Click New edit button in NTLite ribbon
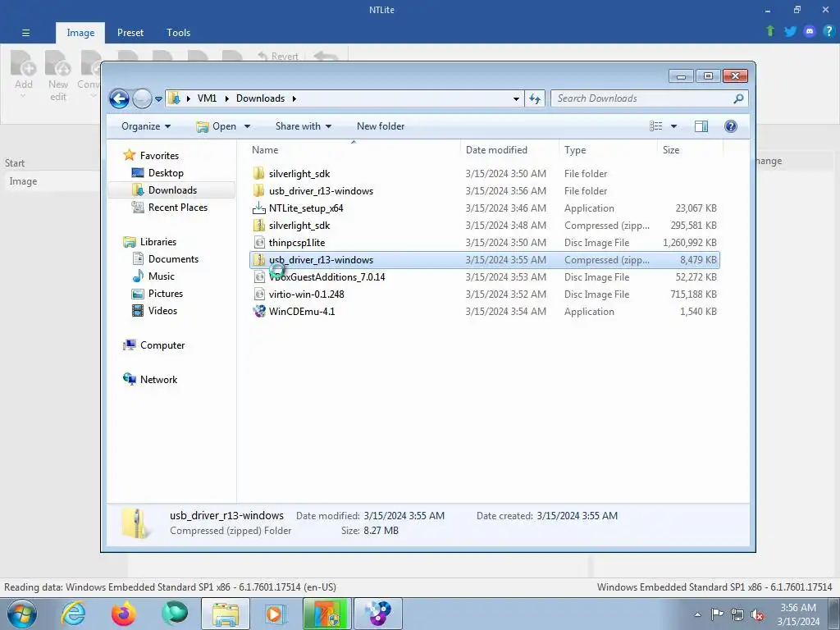 pyautogui.click(x=58, y=75)
